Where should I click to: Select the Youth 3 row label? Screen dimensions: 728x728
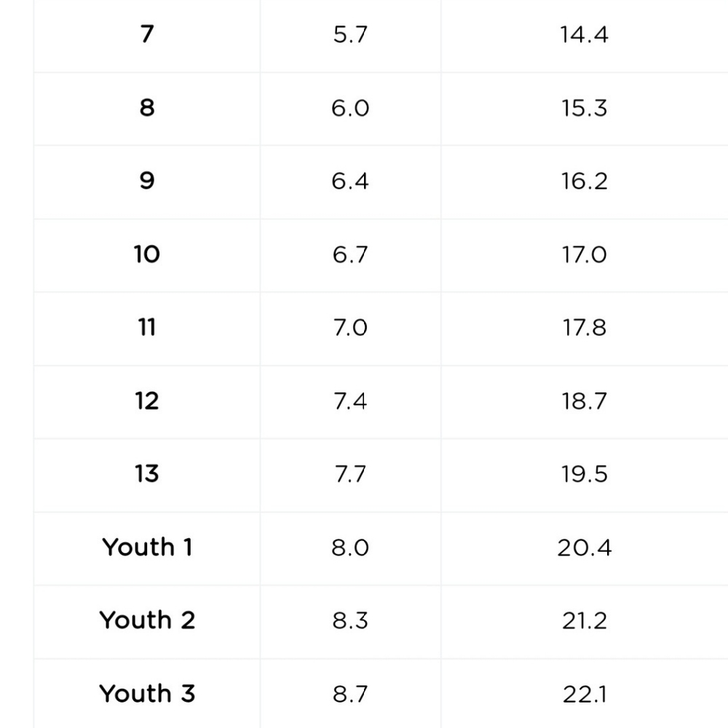(x=147, y=694)
